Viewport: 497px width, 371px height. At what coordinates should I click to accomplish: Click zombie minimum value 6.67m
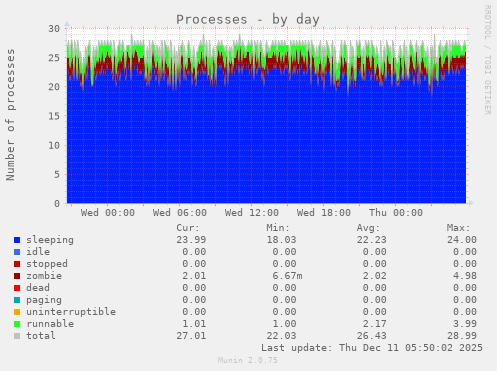pyautogui.click(x=287, y=276)
